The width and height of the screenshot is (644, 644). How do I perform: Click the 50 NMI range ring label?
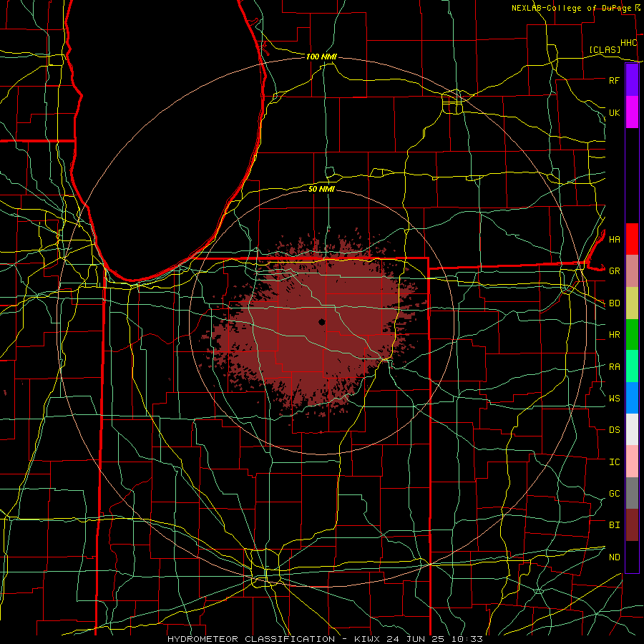[321, 189]
